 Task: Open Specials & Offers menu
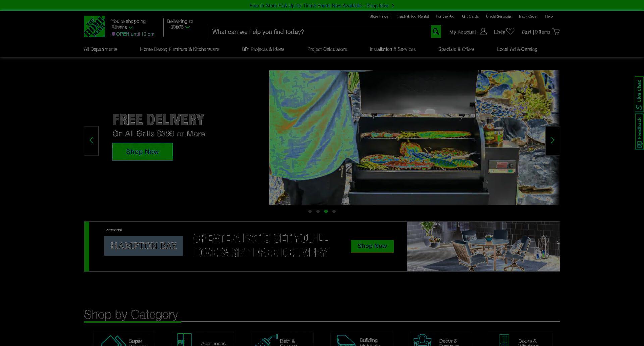point(456,49)
